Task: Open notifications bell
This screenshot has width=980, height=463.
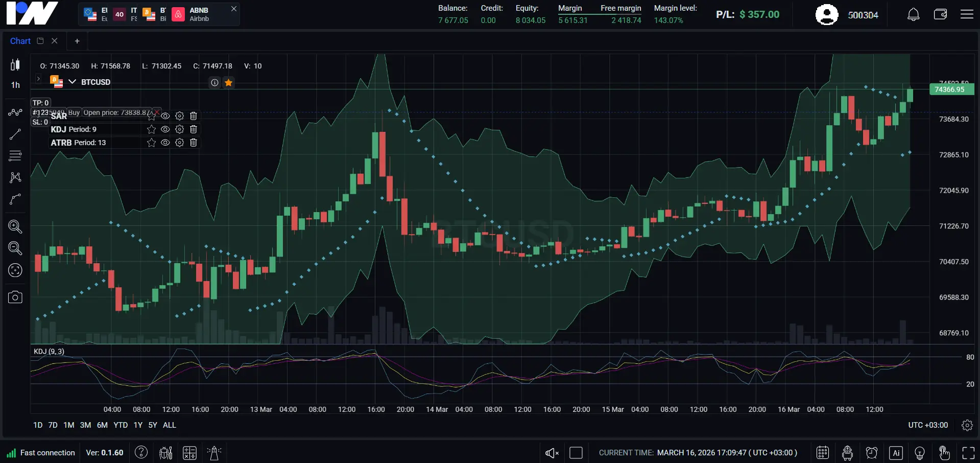Action: click(x=913, y=14)
